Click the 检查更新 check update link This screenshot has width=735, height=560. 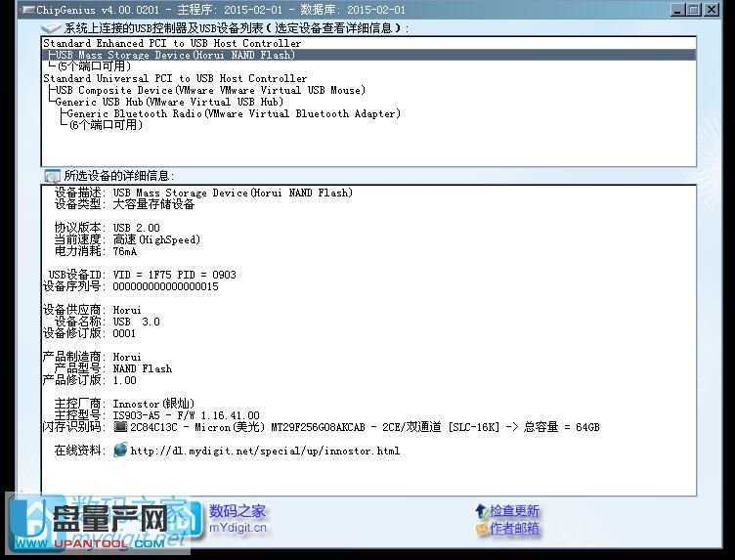click(x=514, y=511)
